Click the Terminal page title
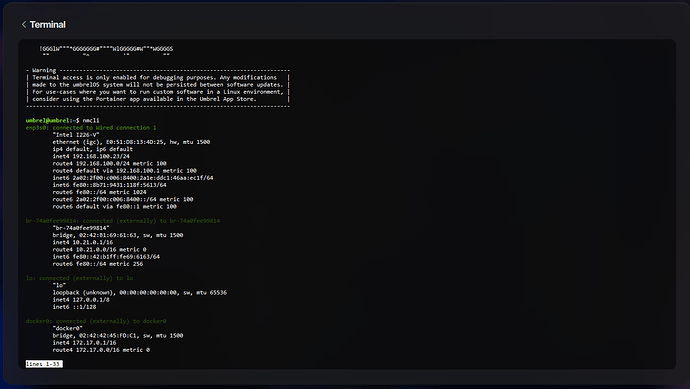This screenshot has height=389, width=690. tap(48, 25)
